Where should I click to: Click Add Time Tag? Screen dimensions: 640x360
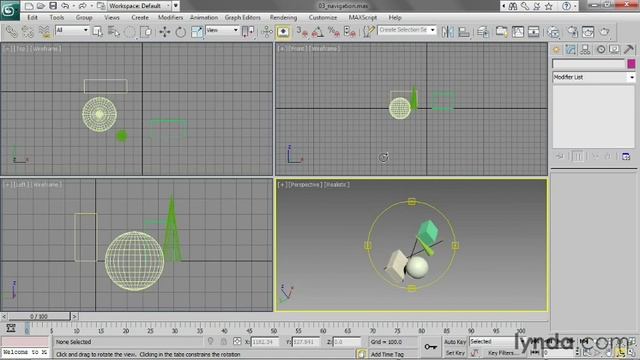pos(387,354)
